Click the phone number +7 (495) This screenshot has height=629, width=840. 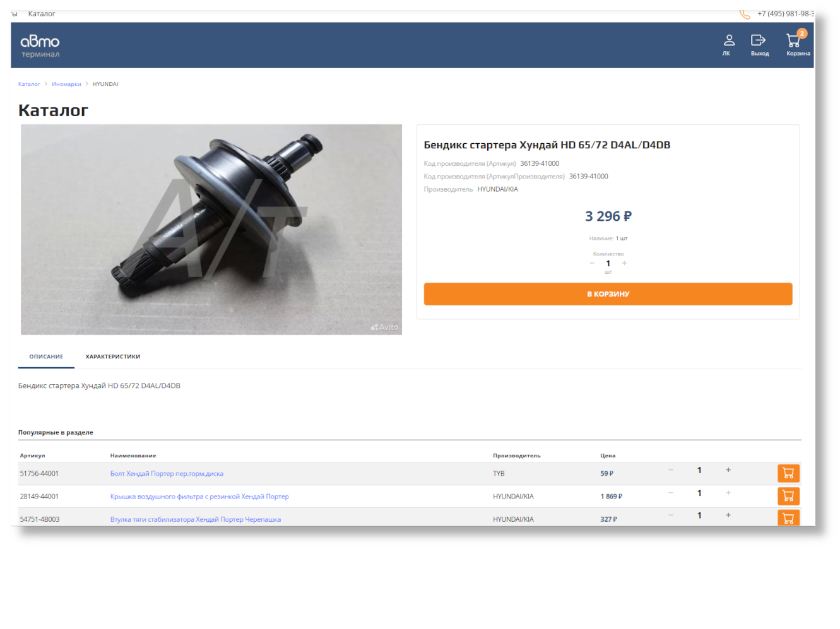[x=785, y=14]
